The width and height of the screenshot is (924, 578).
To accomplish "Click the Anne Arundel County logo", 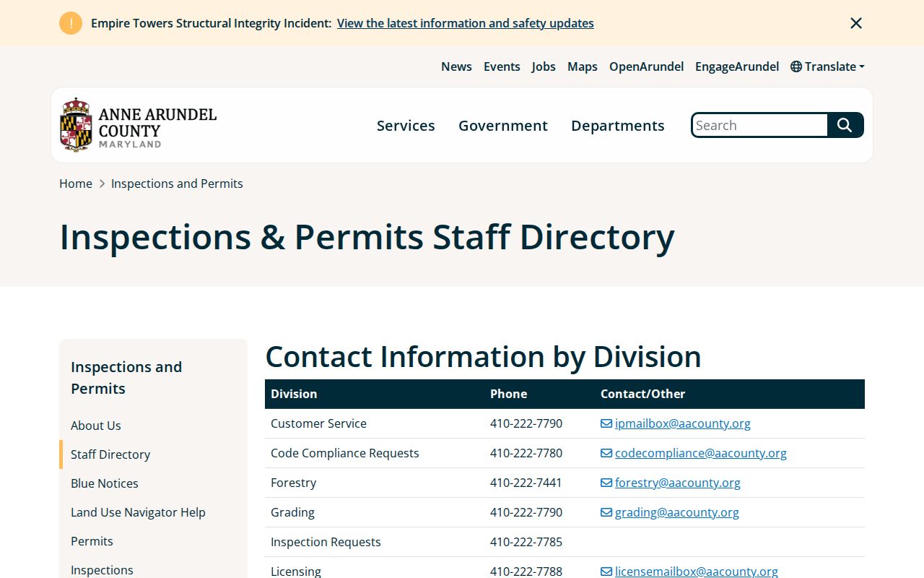I will [x=139, y=125].
